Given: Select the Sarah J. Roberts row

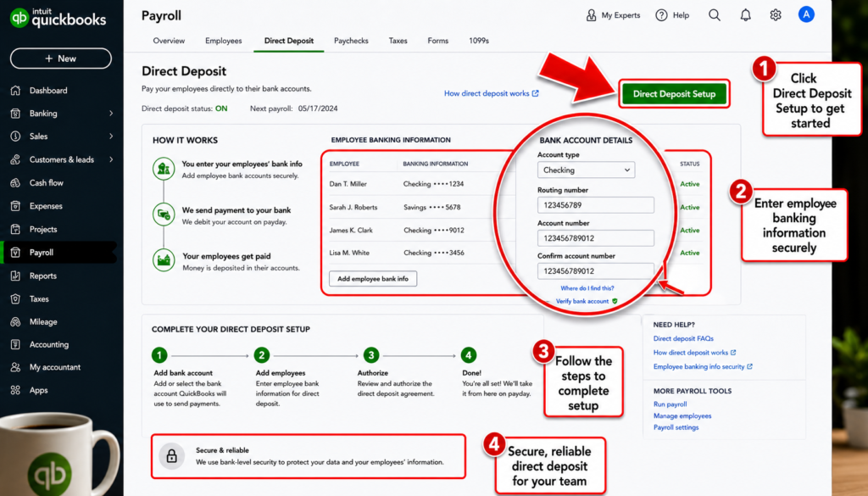Looking at the screenshot, I should 515,207.
